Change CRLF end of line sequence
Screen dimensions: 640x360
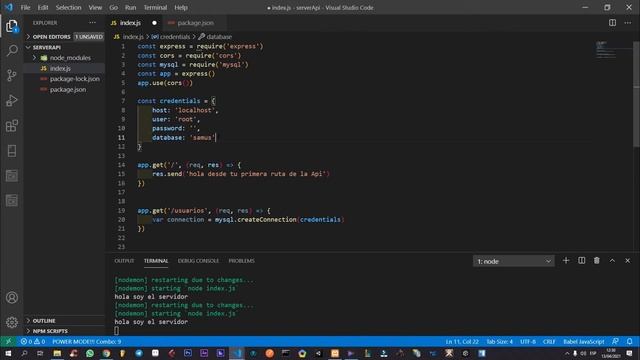[549, 341]
